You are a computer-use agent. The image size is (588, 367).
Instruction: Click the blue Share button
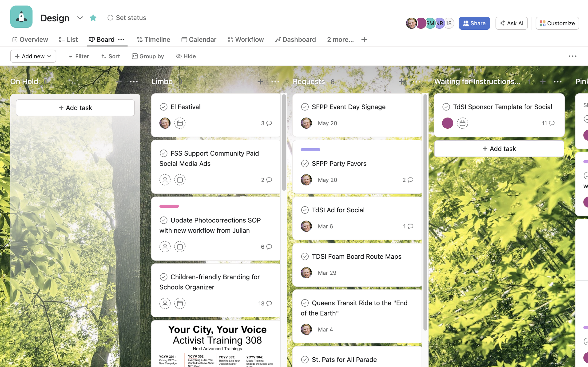[x=474, y=23]
